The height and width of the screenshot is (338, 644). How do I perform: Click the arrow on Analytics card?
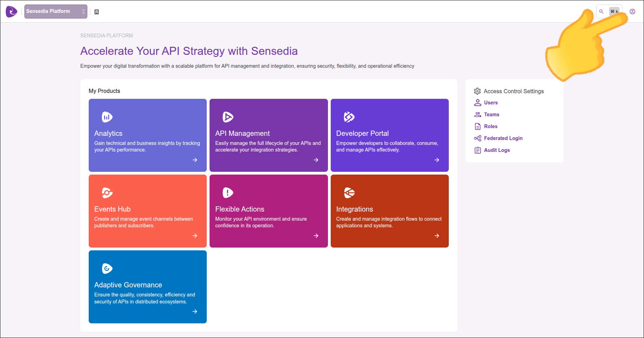[x=195, y=160]
